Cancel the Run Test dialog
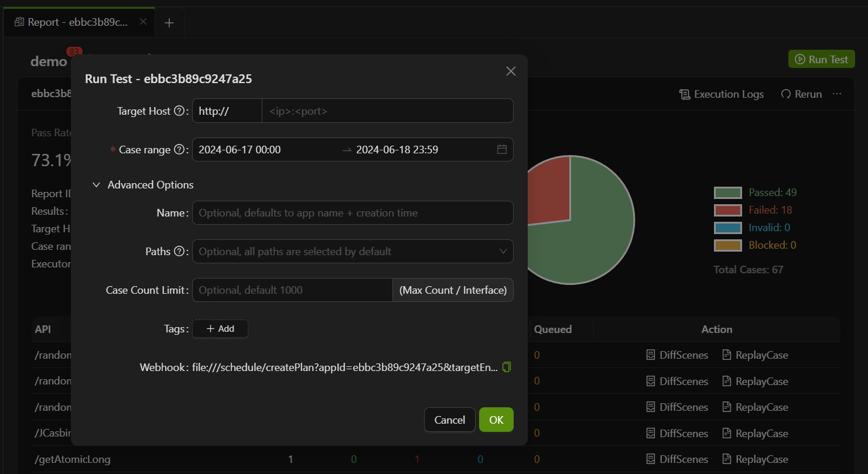868x474 pixels. pos(450,420)
